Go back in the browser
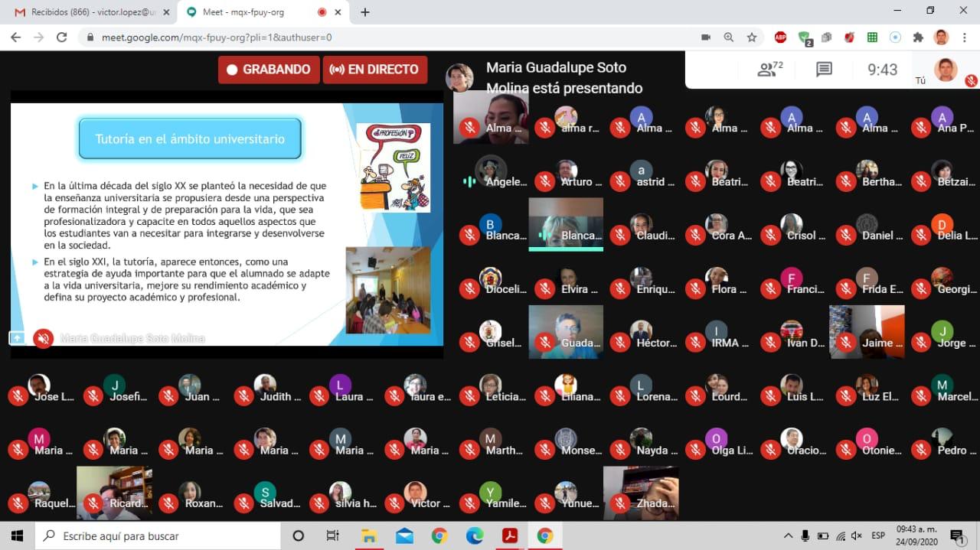 pos(15,37)
